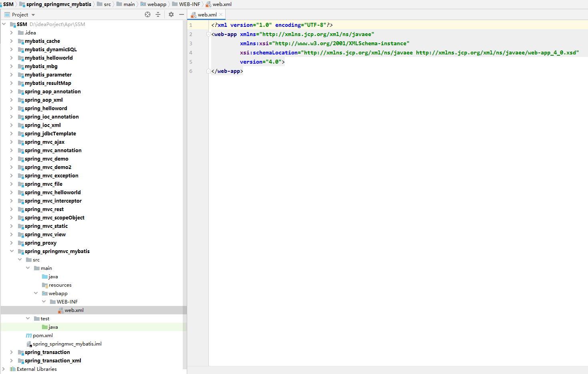588x374 pixels.
Task: Open Project panel settings gear
Action: pos(171,14)
